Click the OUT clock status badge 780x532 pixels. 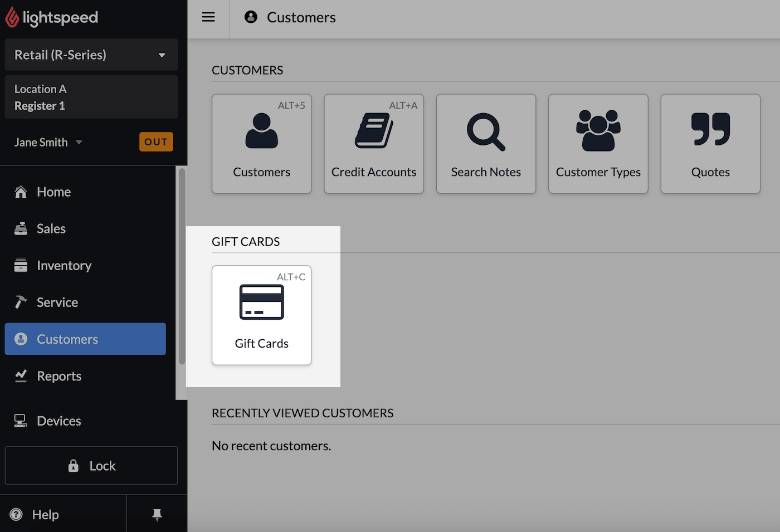click(156, 142)
